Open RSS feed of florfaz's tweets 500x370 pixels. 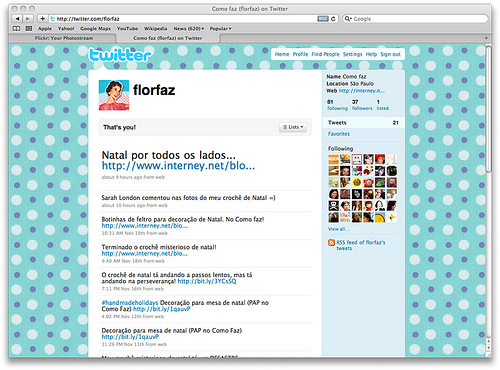(x=360, y=245)
